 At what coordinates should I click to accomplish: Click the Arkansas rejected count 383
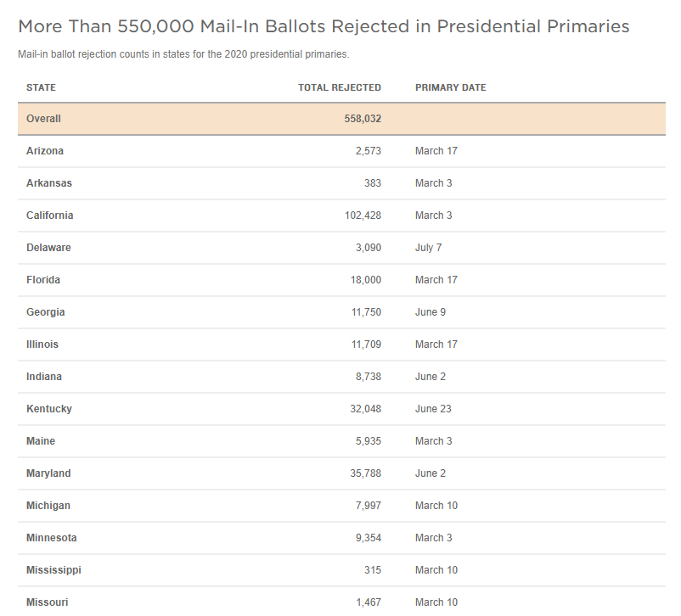pyautogui.click(x=372, y=183)
